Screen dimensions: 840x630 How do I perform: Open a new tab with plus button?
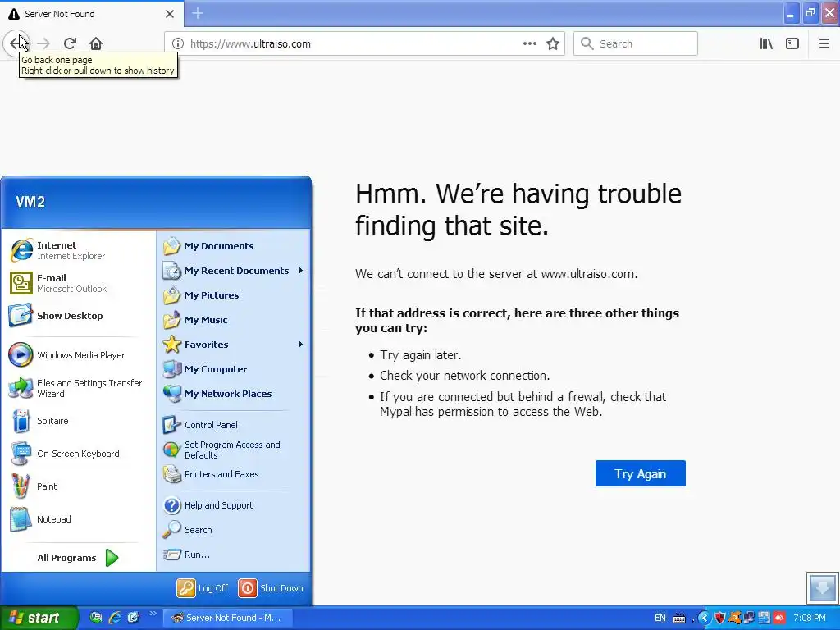(x=198, y=13)
